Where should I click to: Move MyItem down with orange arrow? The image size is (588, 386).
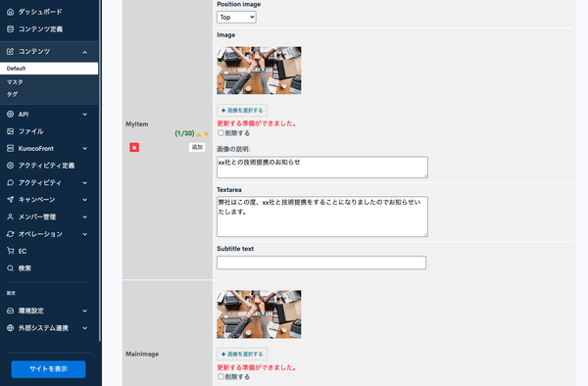(206, 134)
